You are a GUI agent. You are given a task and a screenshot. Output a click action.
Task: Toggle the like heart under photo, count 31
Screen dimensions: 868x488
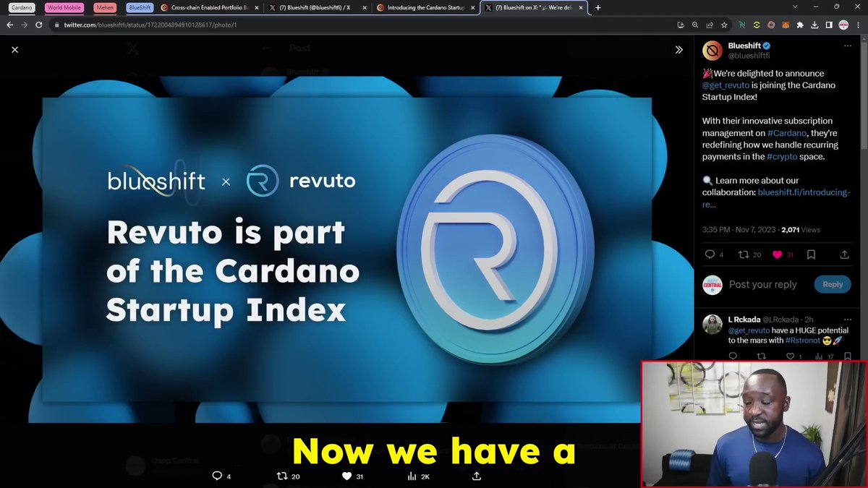click(346, 476)
